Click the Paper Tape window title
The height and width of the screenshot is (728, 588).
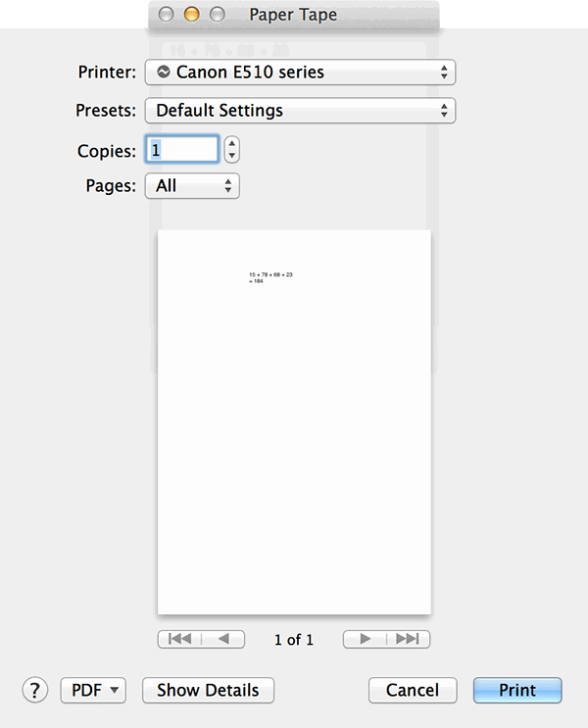pyautogui.click(x=293, y=15)
